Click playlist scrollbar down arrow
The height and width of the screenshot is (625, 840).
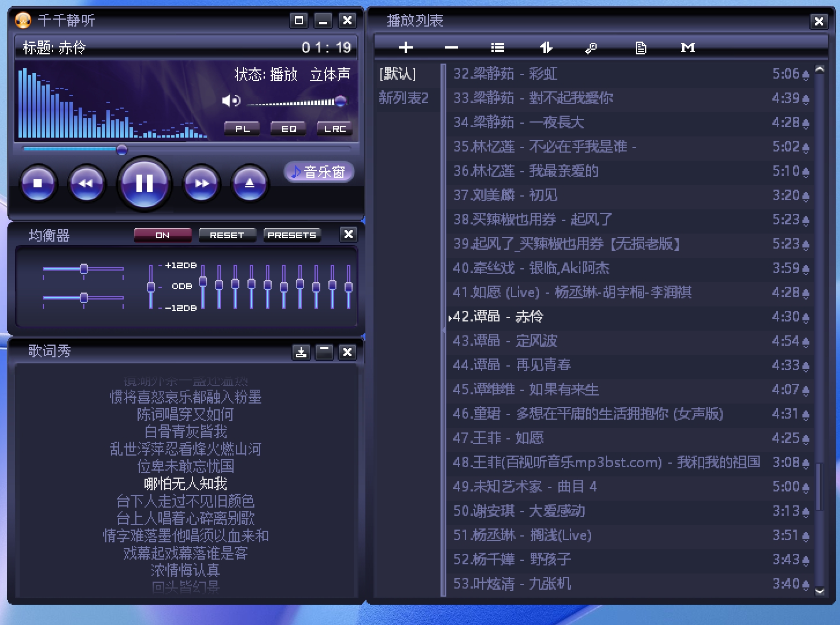[x=820, y=591]
